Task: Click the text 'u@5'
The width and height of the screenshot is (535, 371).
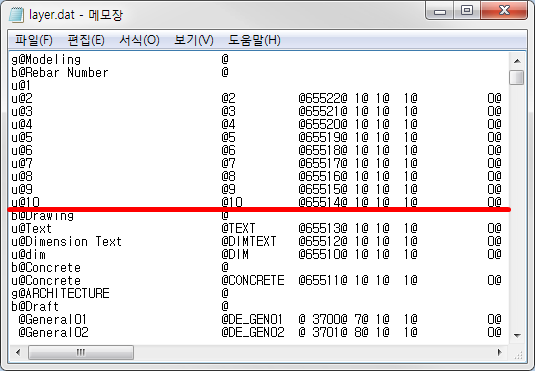Action: click(x=22, y=138)
